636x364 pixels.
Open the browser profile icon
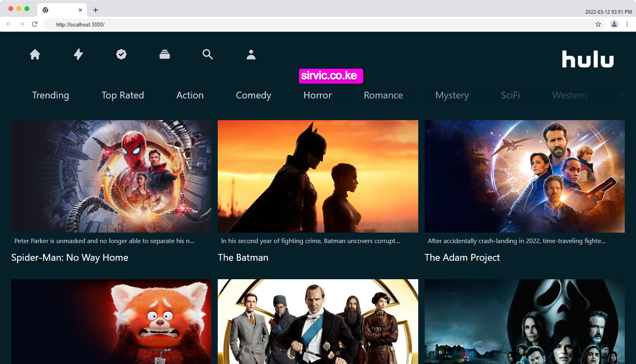(614, 24)
